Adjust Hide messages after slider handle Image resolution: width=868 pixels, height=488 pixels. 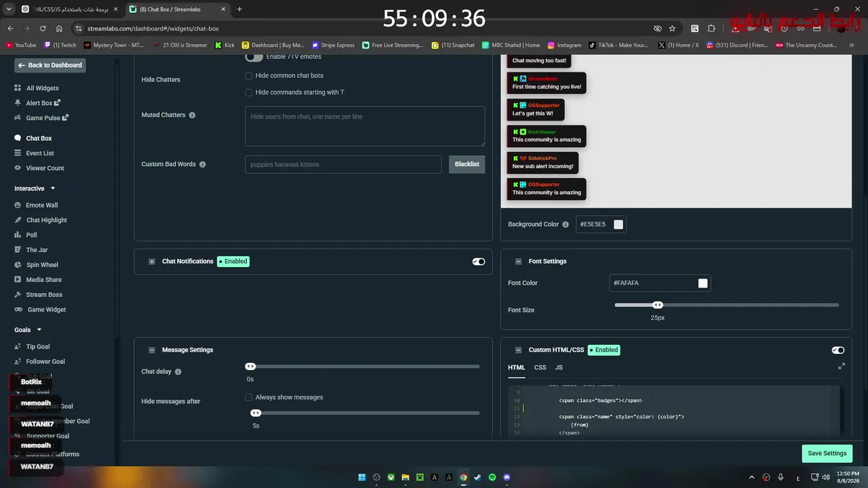click(x=256, y=413)
